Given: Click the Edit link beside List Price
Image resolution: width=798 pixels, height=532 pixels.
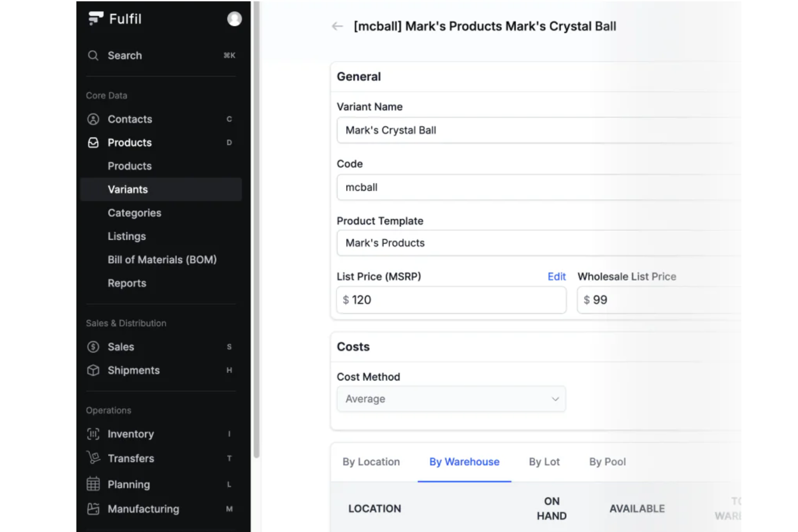Looking at the screenshot, I should point(556,277).
